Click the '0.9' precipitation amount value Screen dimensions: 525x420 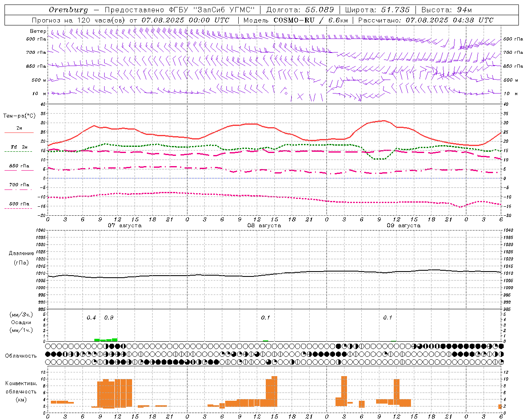pos(109,318)
